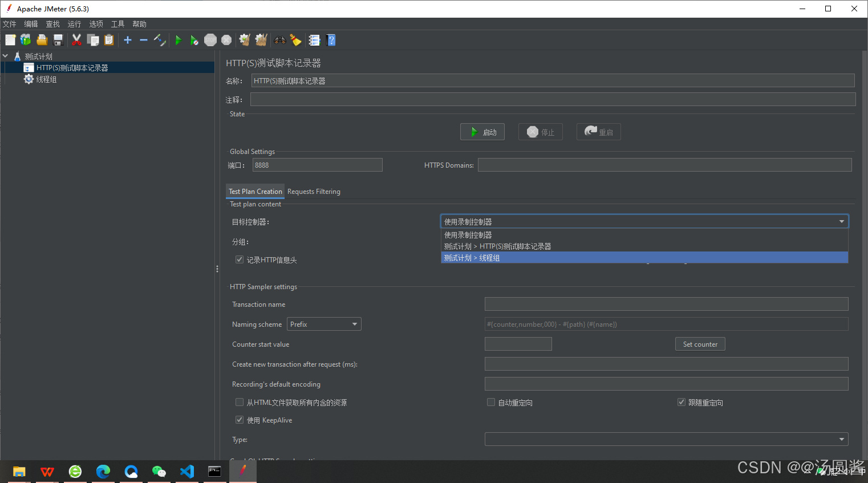Select 线程组 in the tree

(46, 79)
